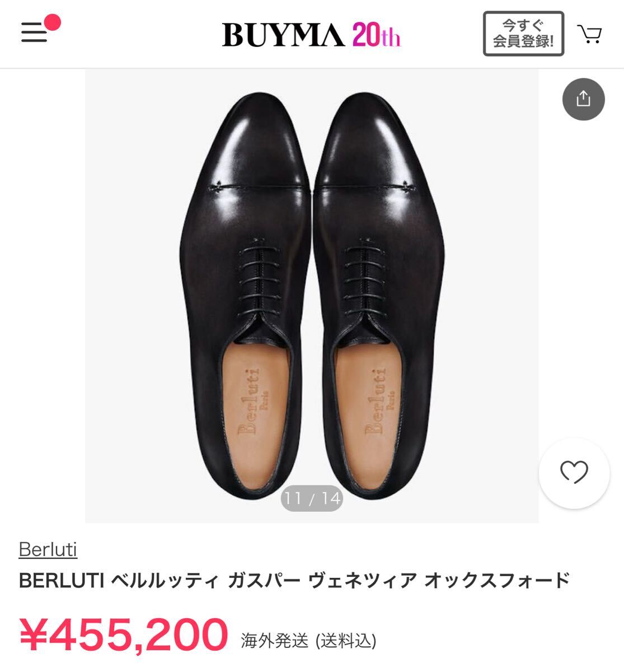This screenshot has height=672, width=624.
Task: Tap the 海外発送 (送料込) shipping label
Action: tap(308, 640)
